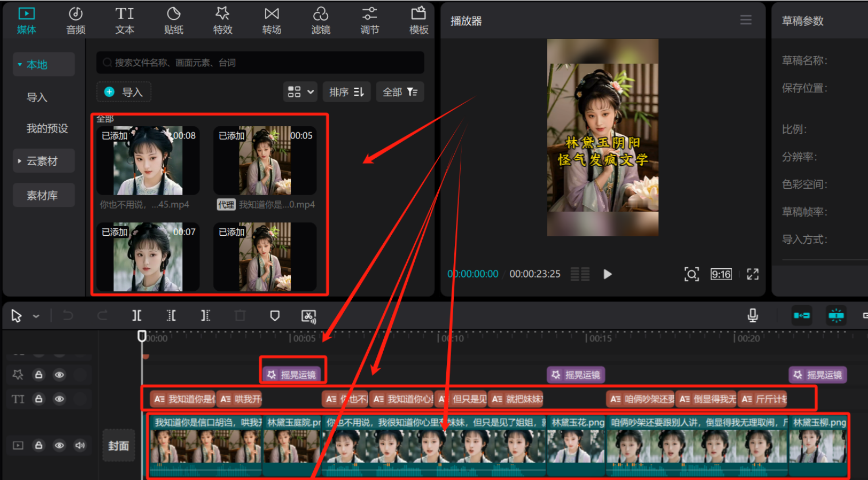Click the 导入 import button

coord(123,92)
